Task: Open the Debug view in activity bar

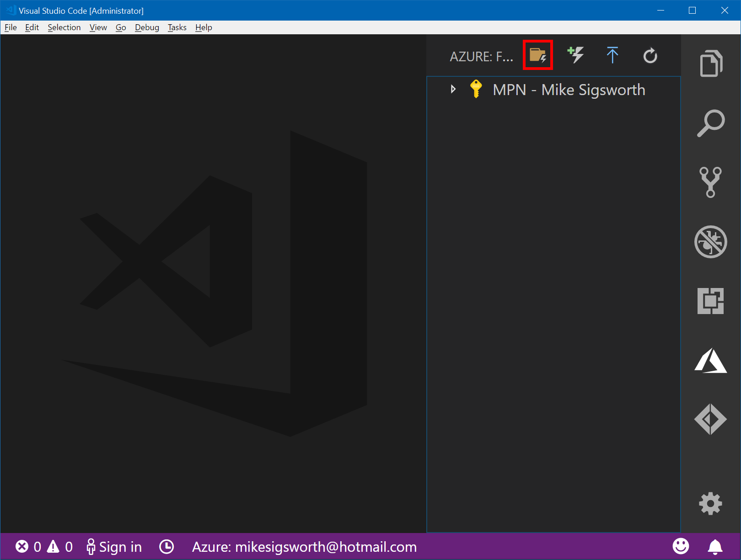Action: [711, 242]
